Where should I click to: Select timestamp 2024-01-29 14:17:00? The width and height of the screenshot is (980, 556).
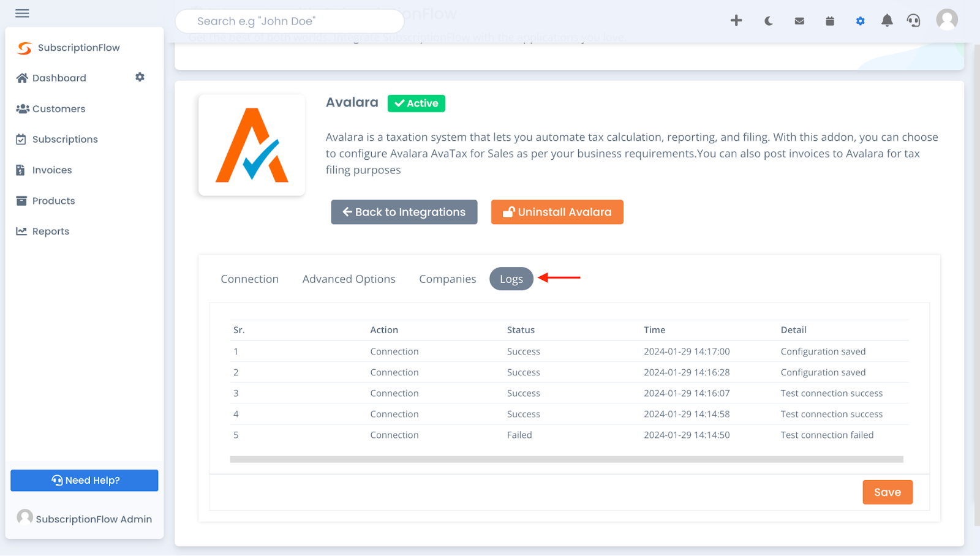click(x=687, y=351)
